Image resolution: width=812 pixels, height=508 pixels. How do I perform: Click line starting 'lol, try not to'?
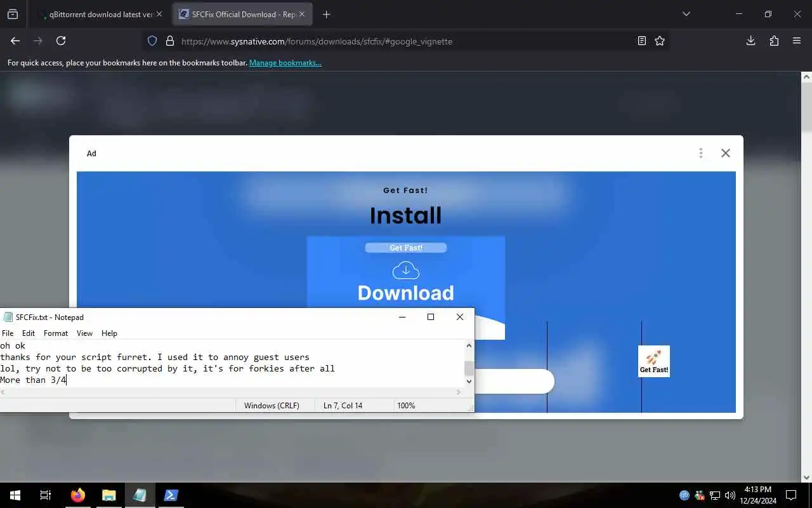[x=167, y=368]
